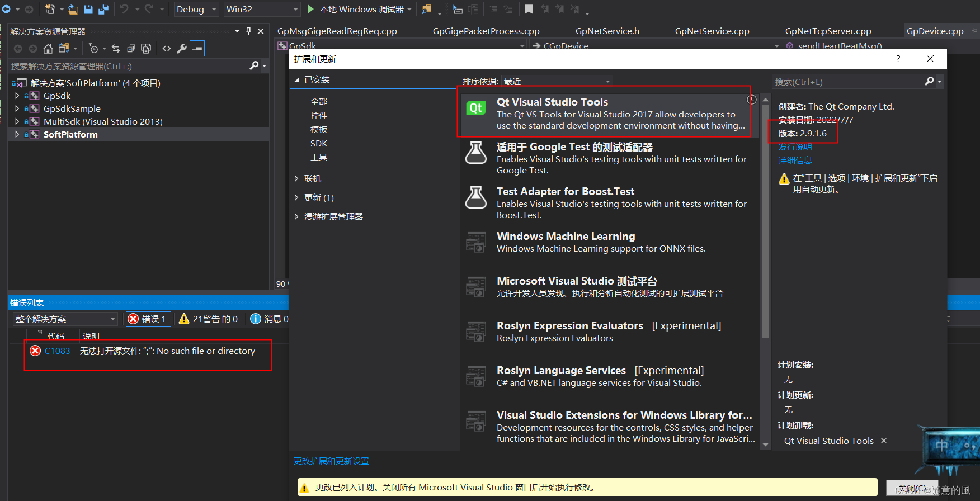This screenshot has height=501, width=980.
Task: Click View Code icon in Solution Explorer
Action: [x=167, y=49]
